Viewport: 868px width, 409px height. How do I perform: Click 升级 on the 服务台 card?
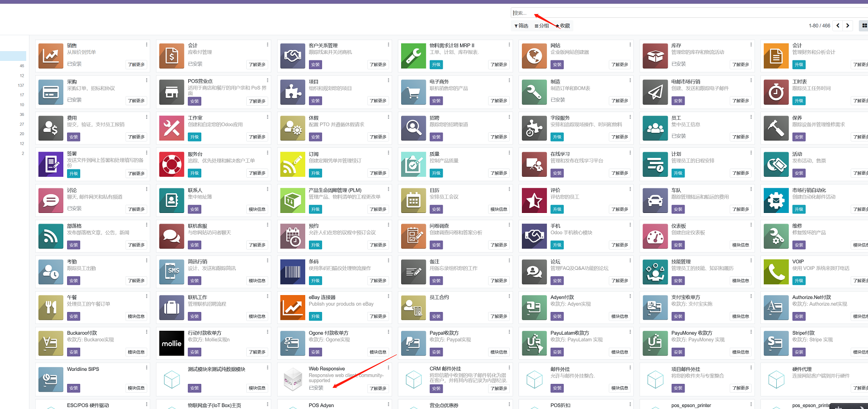point(194,173)
